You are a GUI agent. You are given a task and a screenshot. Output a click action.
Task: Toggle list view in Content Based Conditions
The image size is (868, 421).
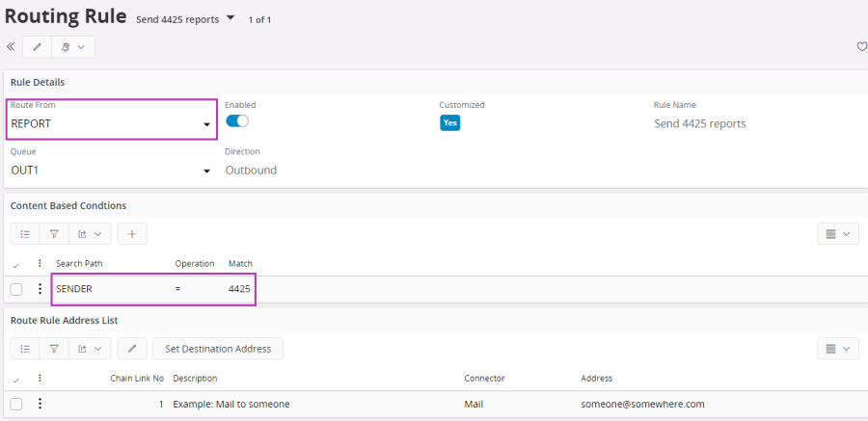25,234
